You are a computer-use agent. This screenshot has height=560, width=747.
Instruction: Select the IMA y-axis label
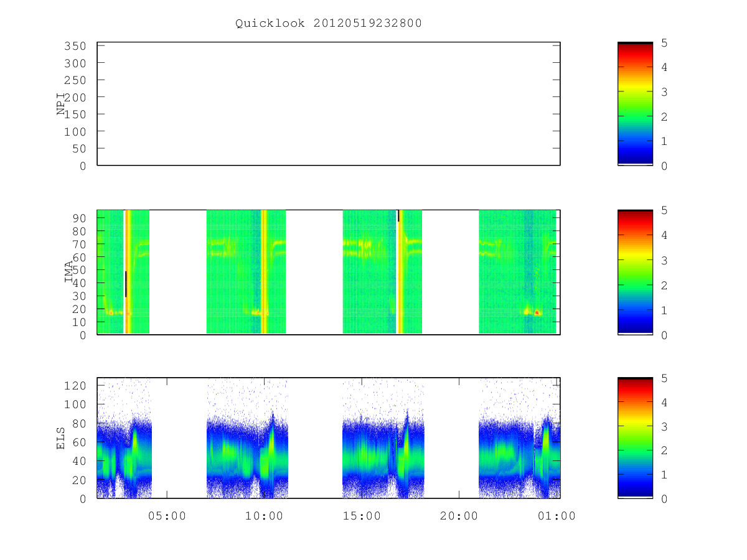[x=68, y=272]
